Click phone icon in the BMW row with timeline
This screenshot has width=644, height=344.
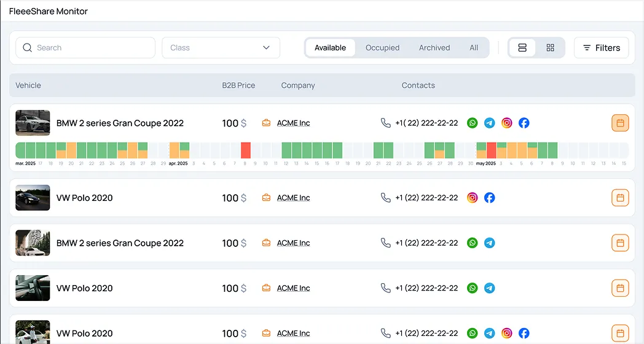(x=385, y=123)
